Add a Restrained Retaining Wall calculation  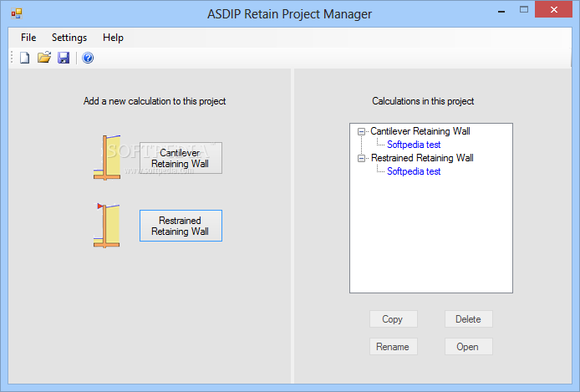[181, 226]
